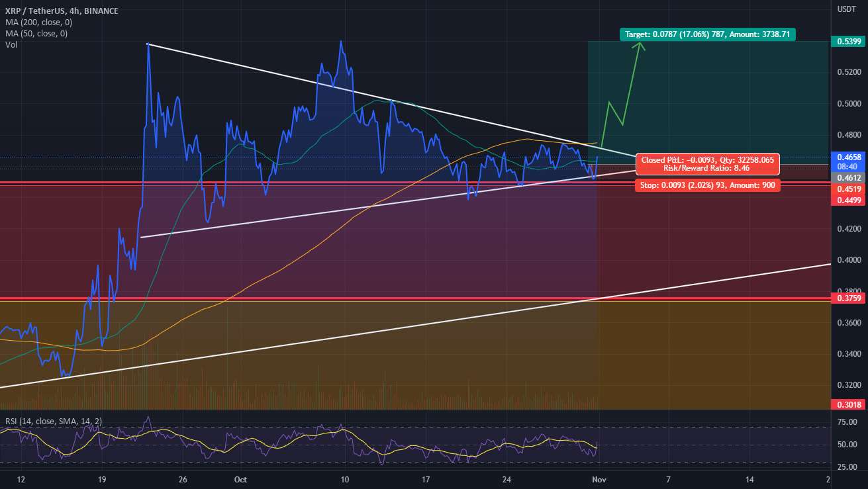Viewport: 868px width, 489px height.
Task: Select the Vol indicator legend
Action: [10, 45]
